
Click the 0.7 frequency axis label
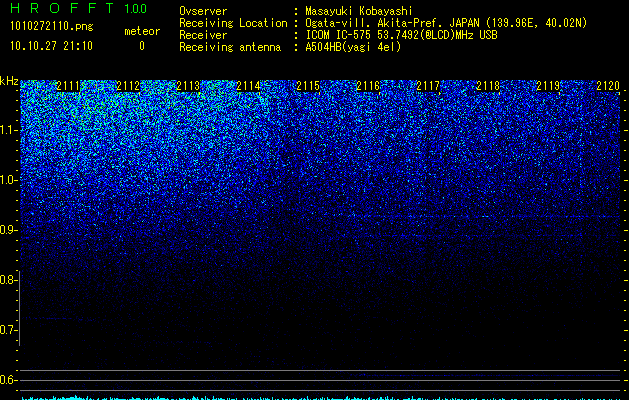[7, 330]
